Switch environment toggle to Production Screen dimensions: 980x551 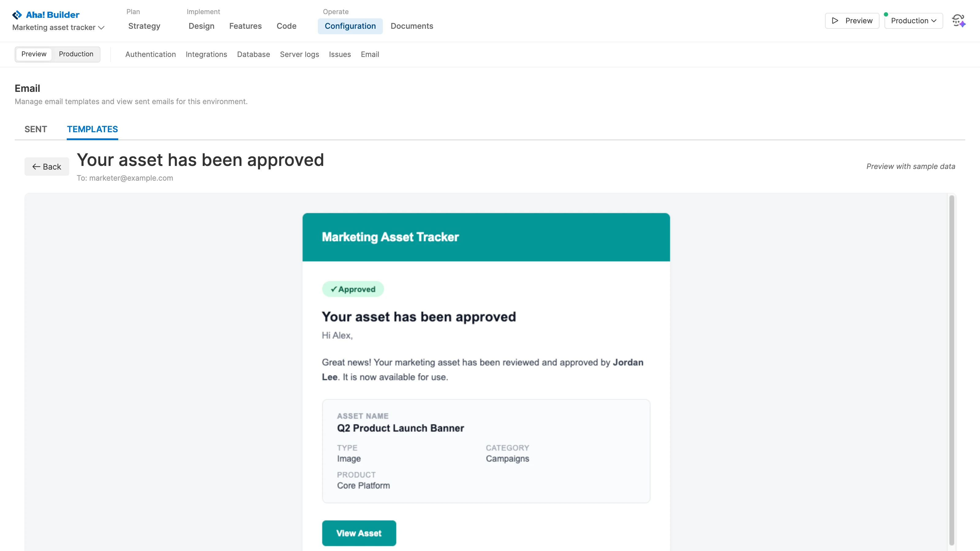tap(75, 54)
